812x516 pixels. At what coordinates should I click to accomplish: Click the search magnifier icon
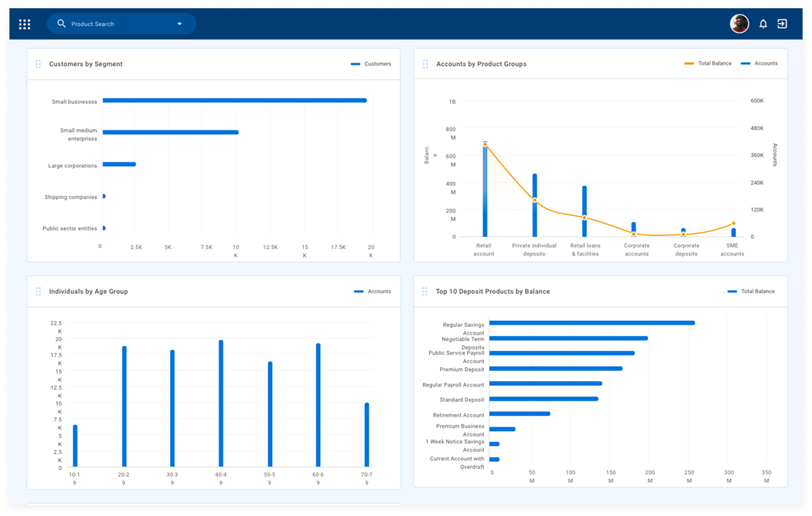point(61,24)
